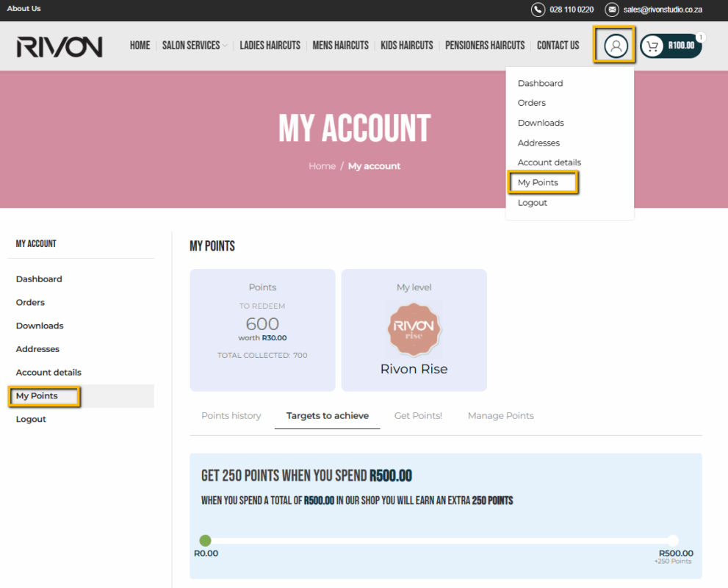Select Downloads in the account dropdown
This screenshot has height=588, width=728.
pyautogui.click(x=541, y=123)
